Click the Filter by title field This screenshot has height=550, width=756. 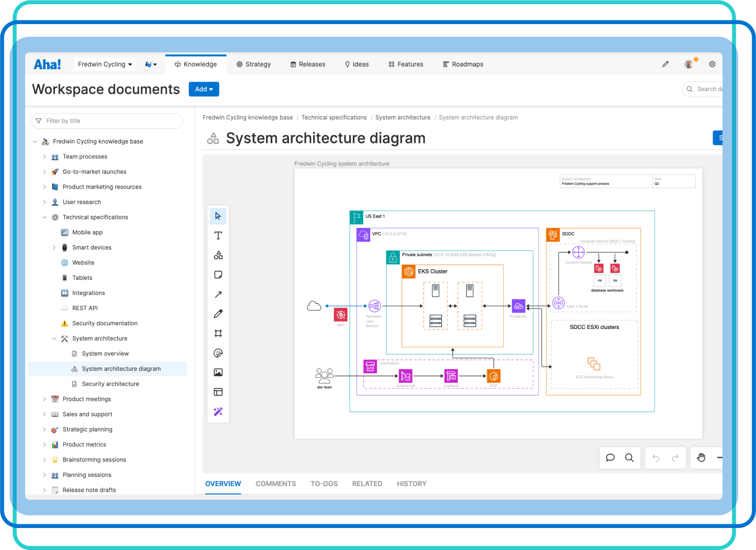[107, 121]
